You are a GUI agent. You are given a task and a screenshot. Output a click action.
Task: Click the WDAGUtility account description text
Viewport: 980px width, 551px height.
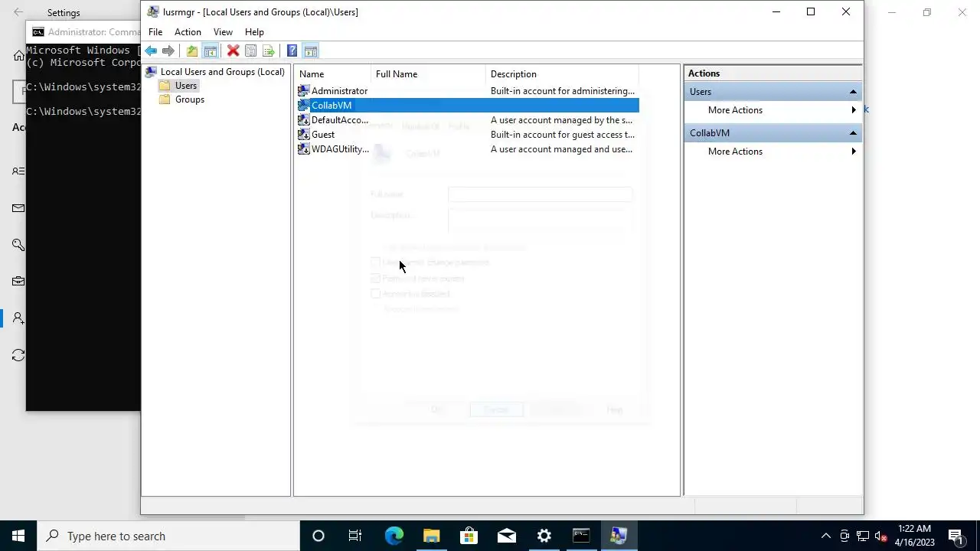point(561,149)
